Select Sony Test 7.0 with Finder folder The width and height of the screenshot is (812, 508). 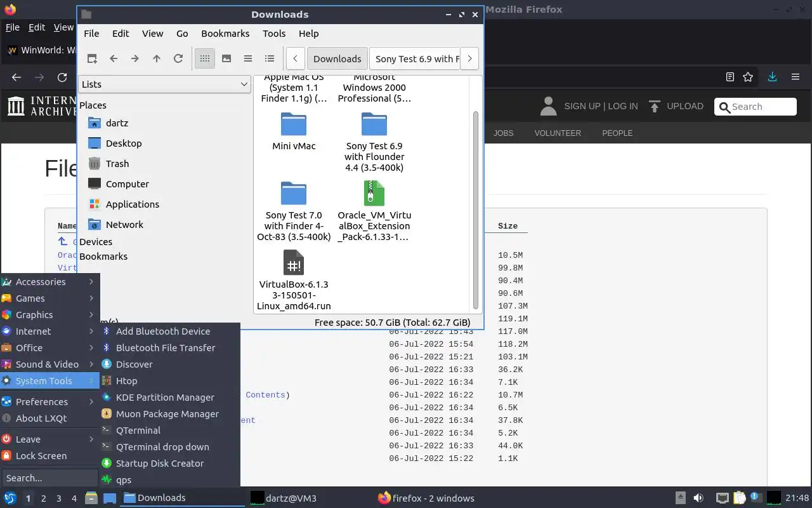[294, 211]
